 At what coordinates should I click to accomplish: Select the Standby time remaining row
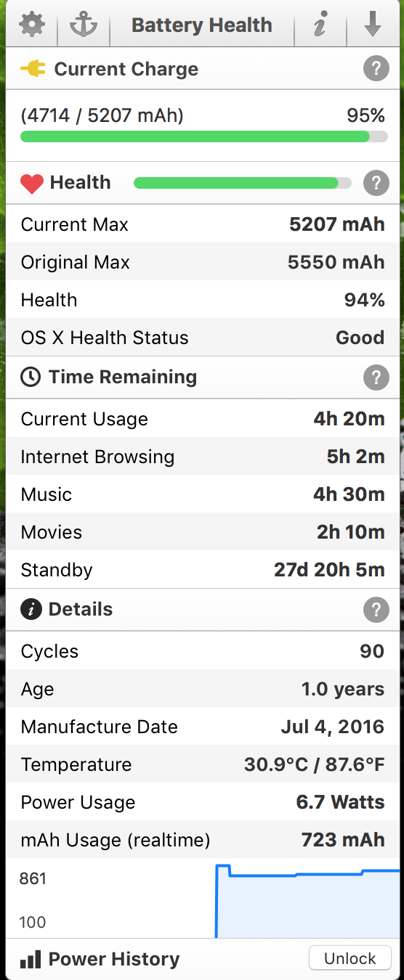point(203,570)
